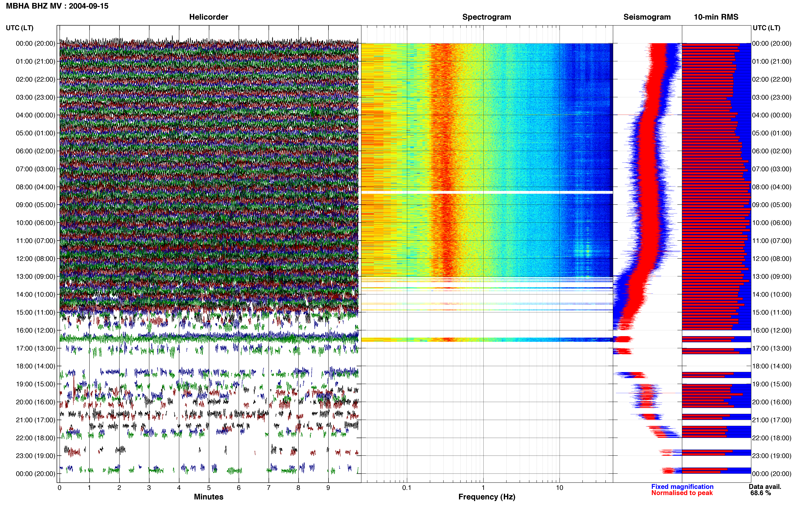Click RMS-side time label 10:00 (06:00)
The height and width of the screenshot is (508, 812).
coord(772,222)
